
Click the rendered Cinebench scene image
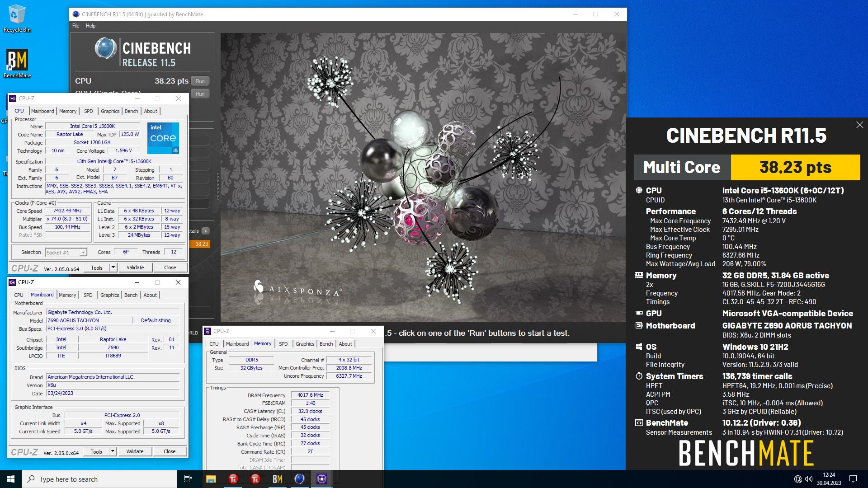423,177
